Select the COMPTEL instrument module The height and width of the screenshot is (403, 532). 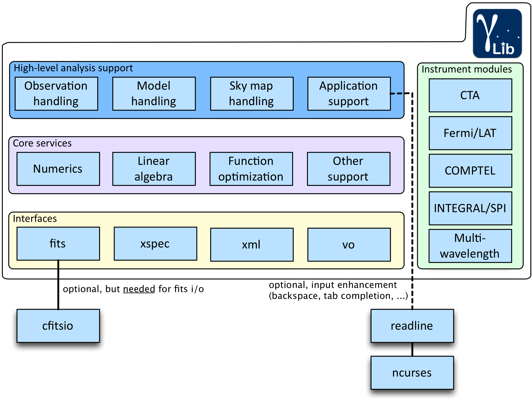click(x=470, y=171)
